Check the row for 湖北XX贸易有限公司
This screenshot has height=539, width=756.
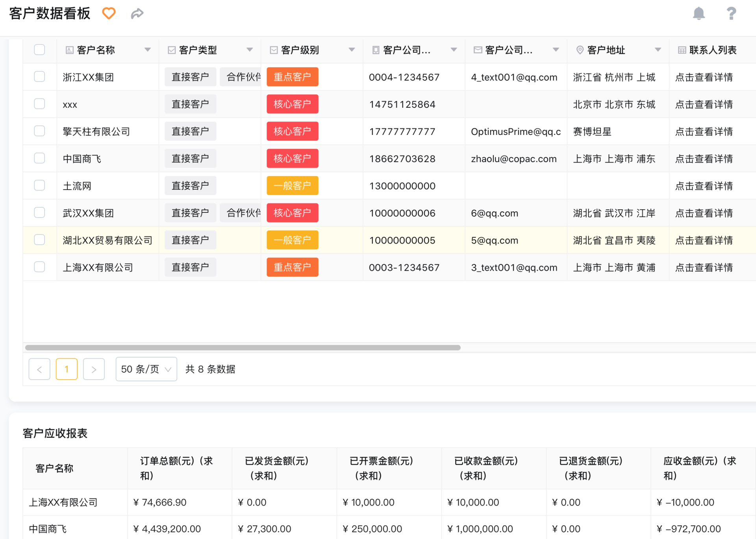click(39, 240)
